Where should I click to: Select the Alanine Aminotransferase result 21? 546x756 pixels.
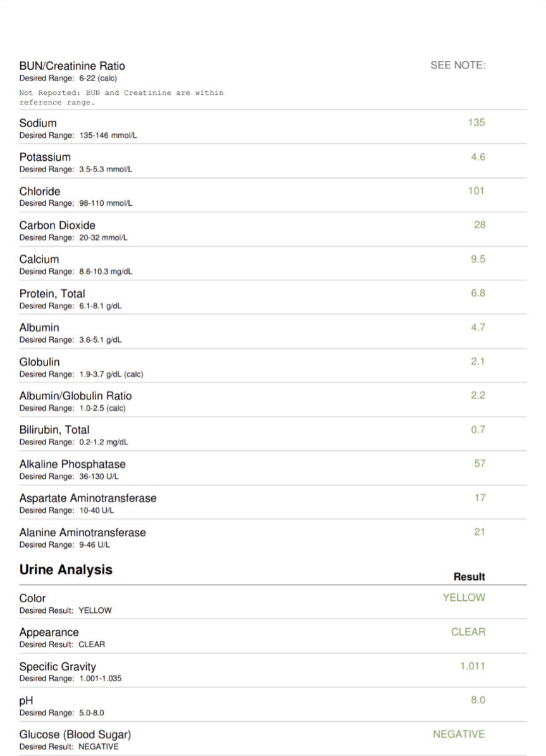point(479,532)
